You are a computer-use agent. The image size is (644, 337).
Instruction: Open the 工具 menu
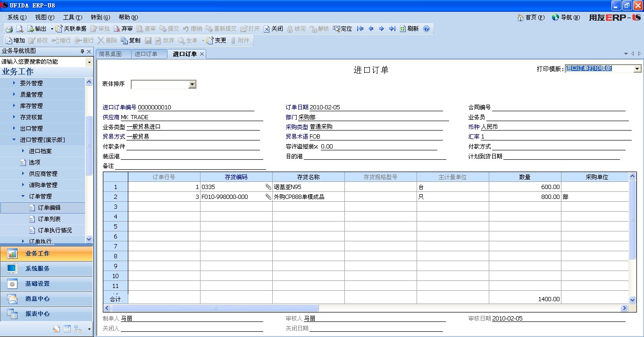click(72, 17)
